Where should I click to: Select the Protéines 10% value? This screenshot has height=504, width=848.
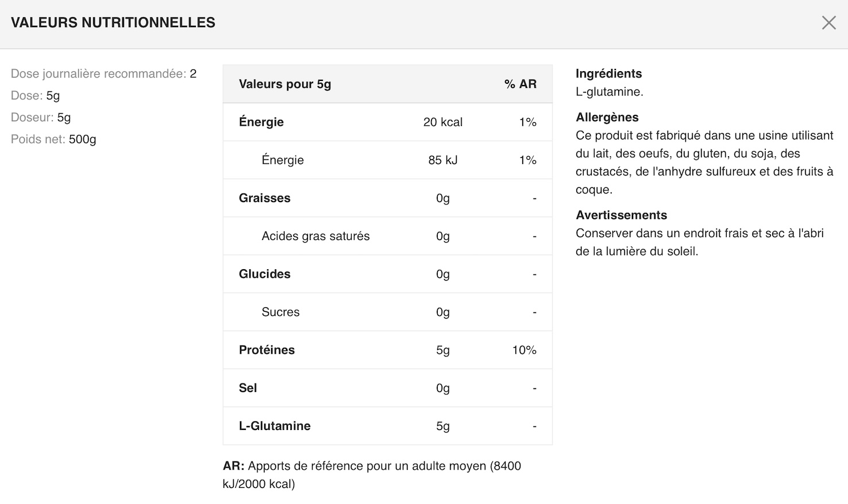click(524, 350)
